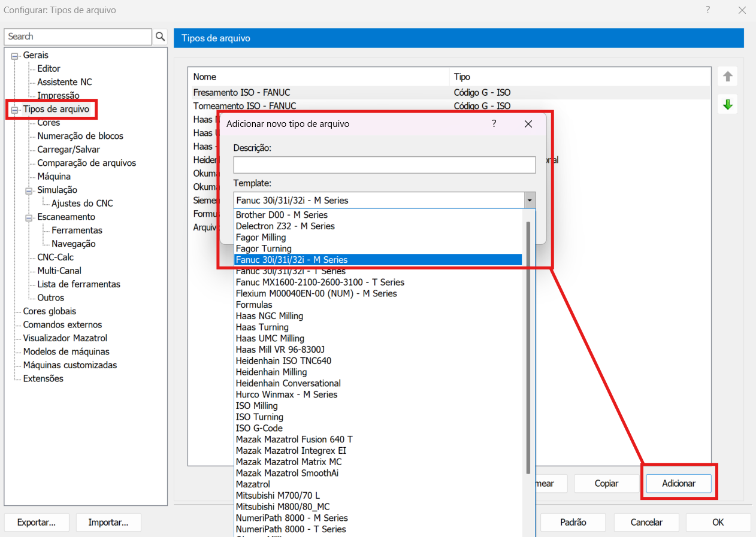The height and width of the screenshot is (537, 756).
Task: Click the Padrão button
Action: (x=573, y=522)
